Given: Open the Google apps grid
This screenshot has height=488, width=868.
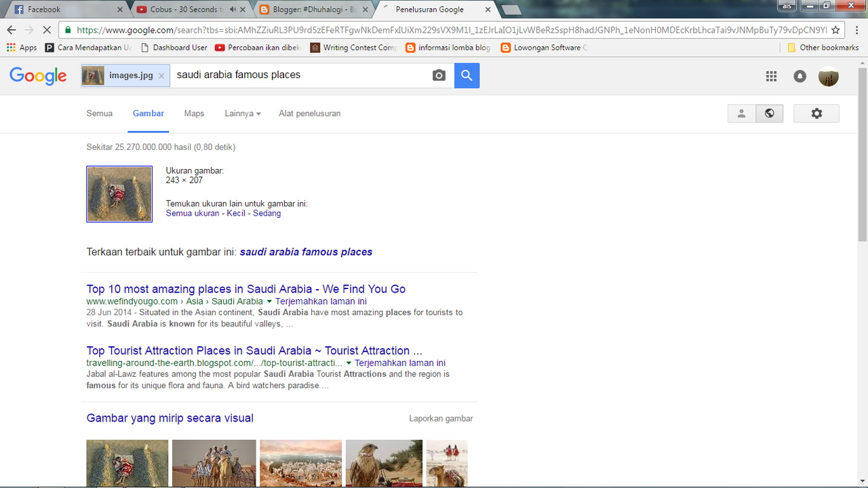Looking at the screenshot, I should [771, 77].
